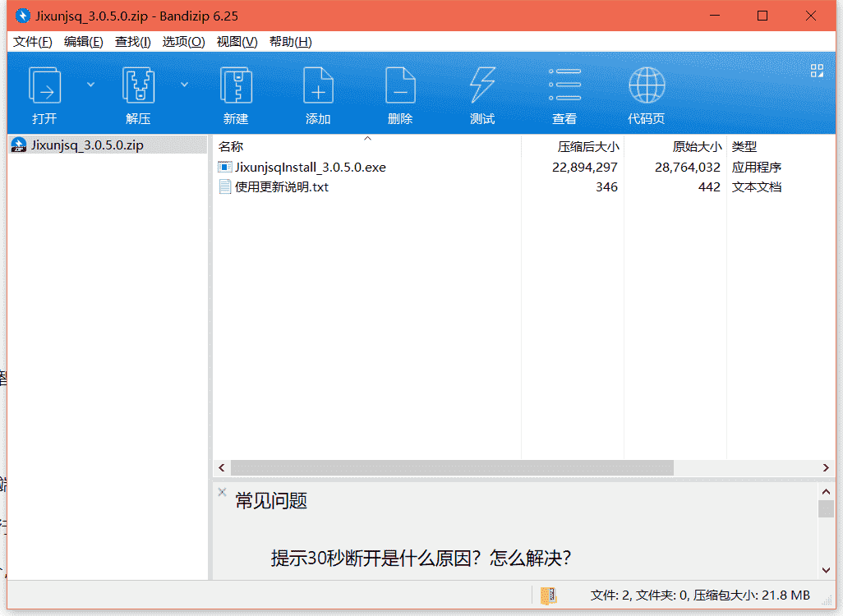Click the horizontal scrollbar right arrow
Viewport: 843px width, 616px height.
pos(826,467)
